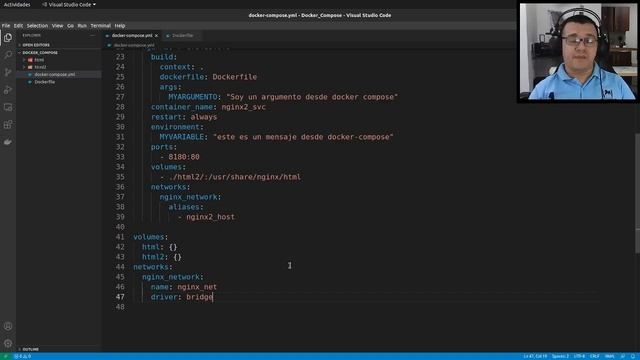The width and height of the screenshot is (640, 360).
Task: Click the text 'driver: bridge' on line 47
Action: (x=182, y=297)
